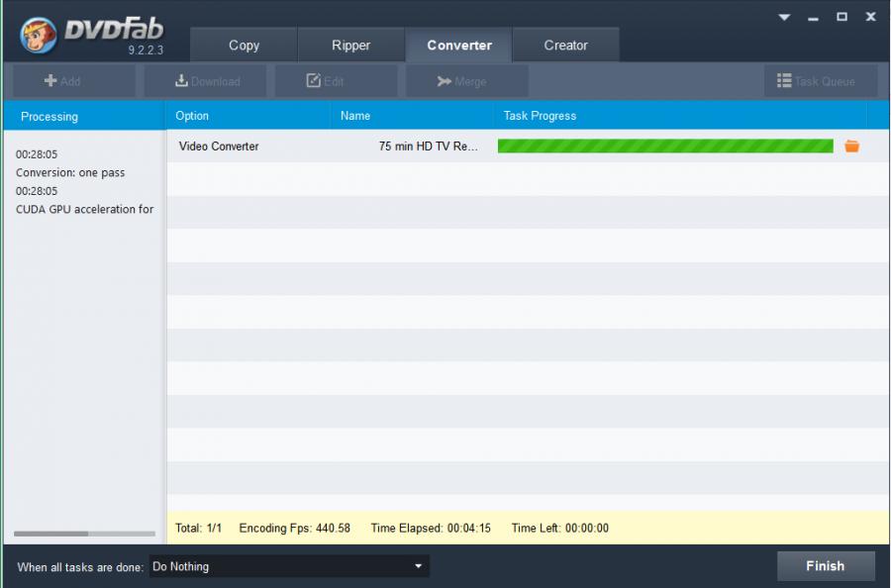Click the Add toolbar button

[74, 81]
